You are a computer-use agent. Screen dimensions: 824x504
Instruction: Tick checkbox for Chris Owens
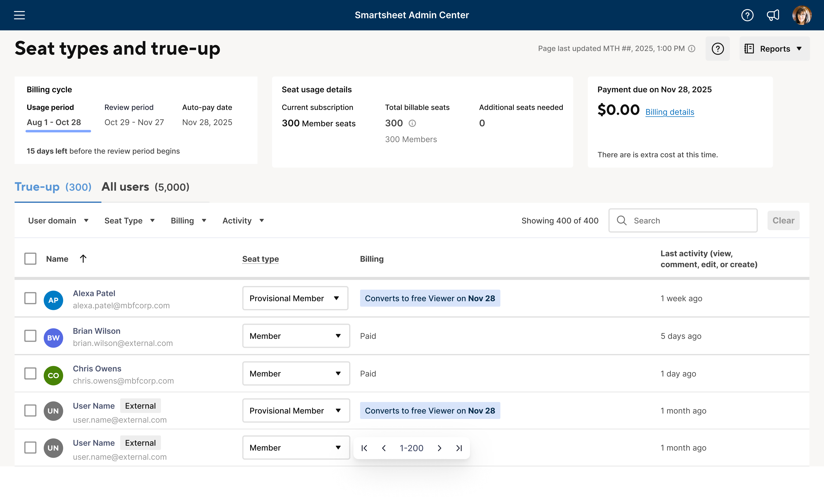point(30,374)
